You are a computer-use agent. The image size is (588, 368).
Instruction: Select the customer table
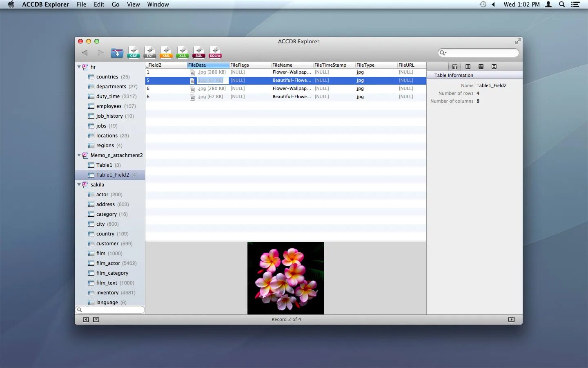click(x=110, y=243)
